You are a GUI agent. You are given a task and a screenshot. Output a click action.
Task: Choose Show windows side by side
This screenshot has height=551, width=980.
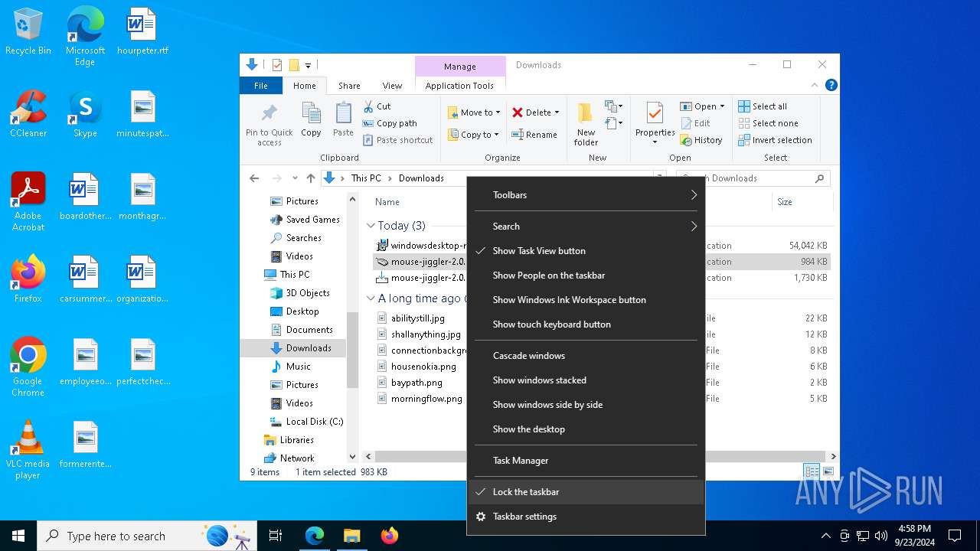pyautogui.click(x=586, y=405)
